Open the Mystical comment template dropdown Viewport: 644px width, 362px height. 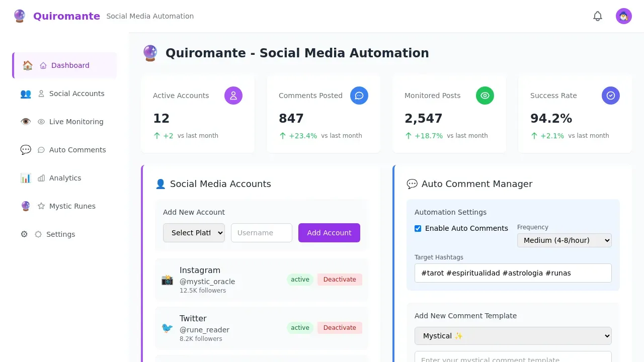[x=513, y=335]
